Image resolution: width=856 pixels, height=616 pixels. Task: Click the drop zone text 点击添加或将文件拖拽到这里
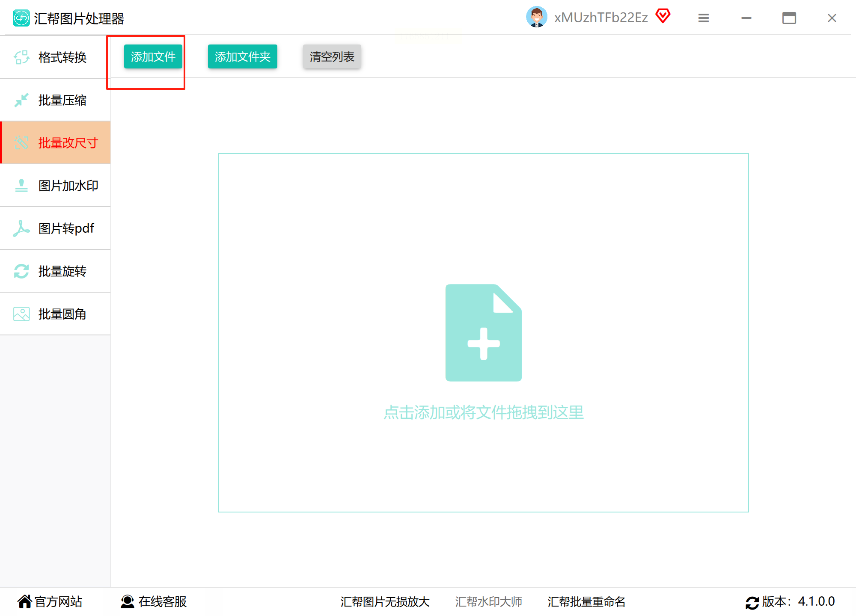click(484, 412)
